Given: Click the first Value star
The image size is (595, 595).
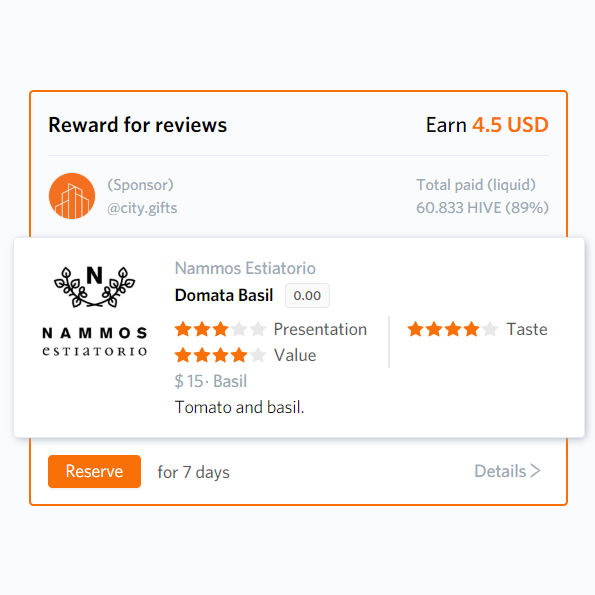Looking at the screenshot, I should [x=183, y=355].
